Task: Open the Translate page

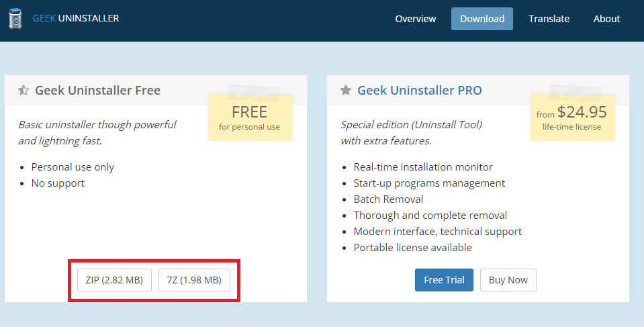Action: (x=549, y=19)
